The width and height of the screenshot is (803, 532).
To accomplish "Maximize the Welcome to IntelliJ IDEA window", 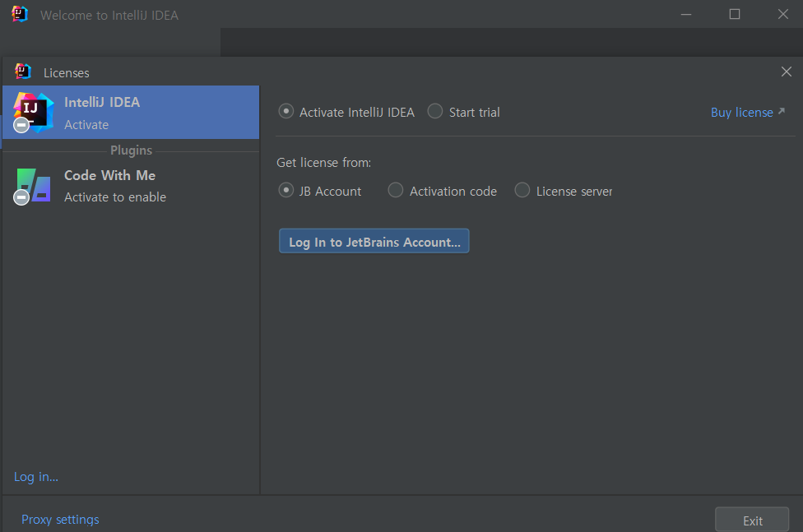I will (735, 14).
